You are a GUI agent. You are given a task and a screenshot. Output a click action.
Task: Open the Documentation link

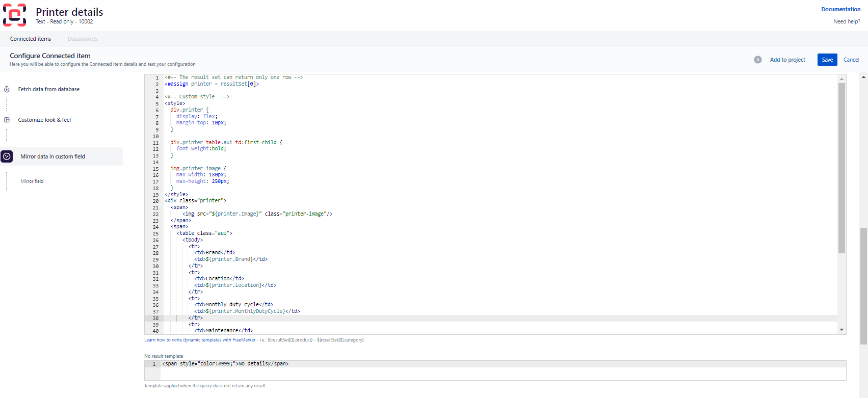[x=840, y=9]
